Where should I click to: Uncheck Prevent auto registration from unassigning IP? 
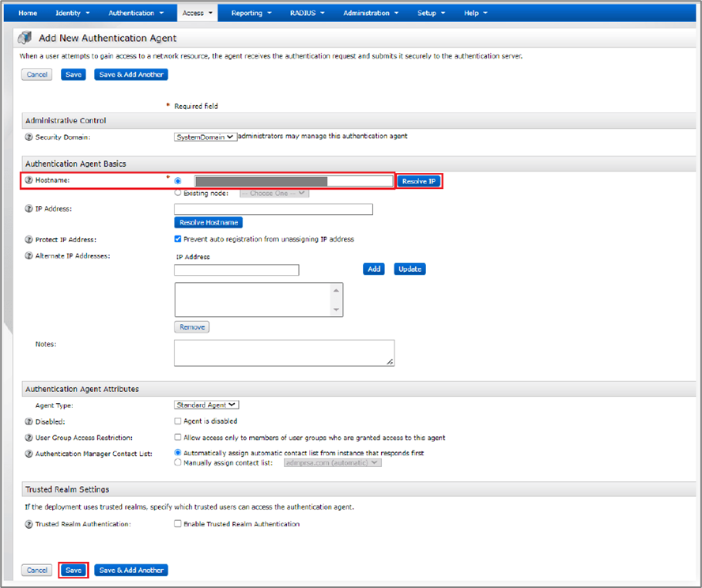(178, 239)
